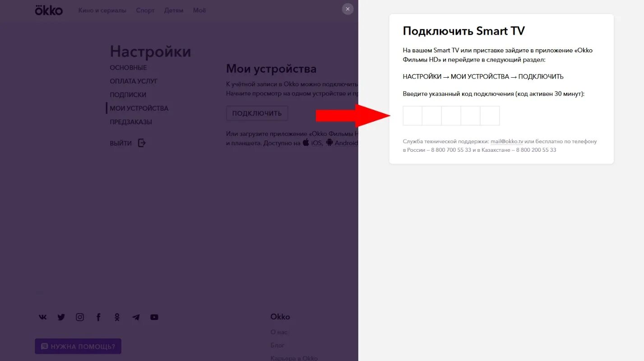Screen dimensions: 644x361
Task: Open О нас footer link
Action: pyautogui.click(x=279, y=332)
